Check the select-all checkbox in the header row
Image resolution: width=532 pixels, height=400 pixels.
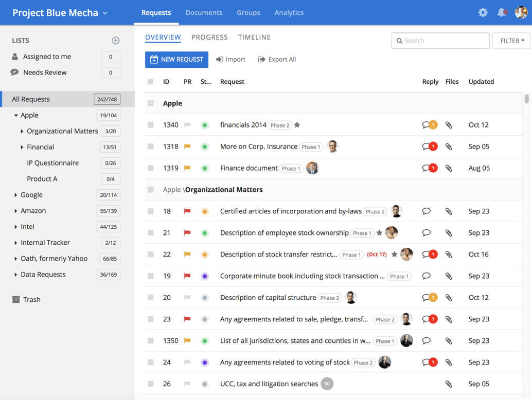[150, 81]
